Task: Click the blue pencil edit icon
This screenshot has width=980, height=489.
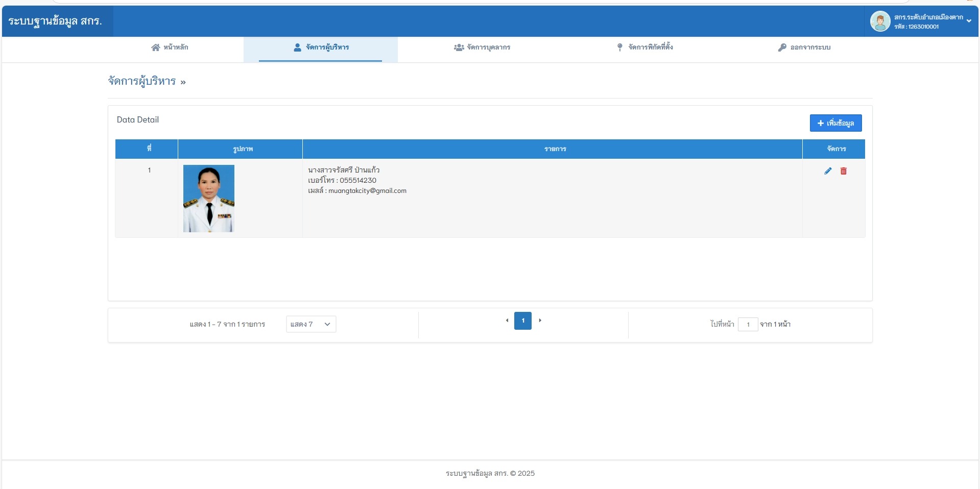Action: click(828, 171)
